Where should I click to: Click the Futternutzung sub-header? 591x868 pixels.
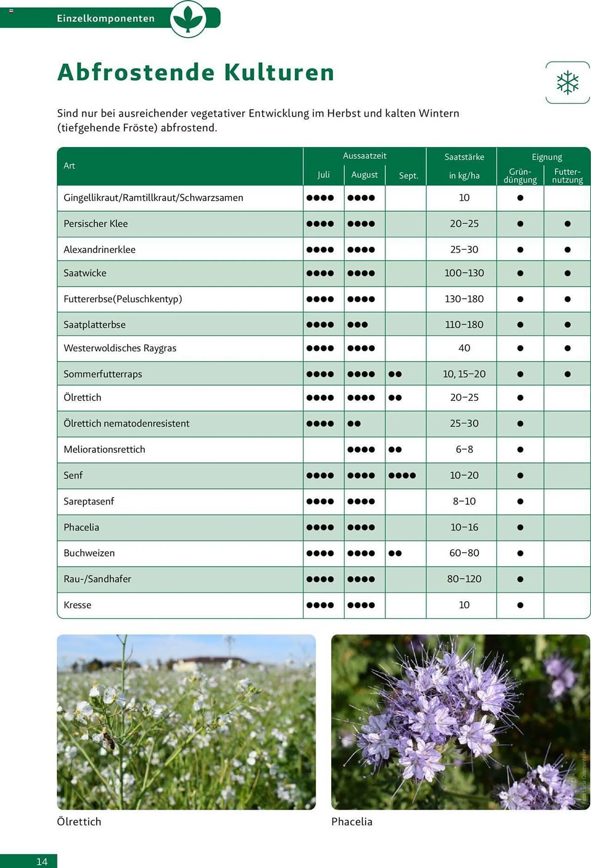pos(567,176)
